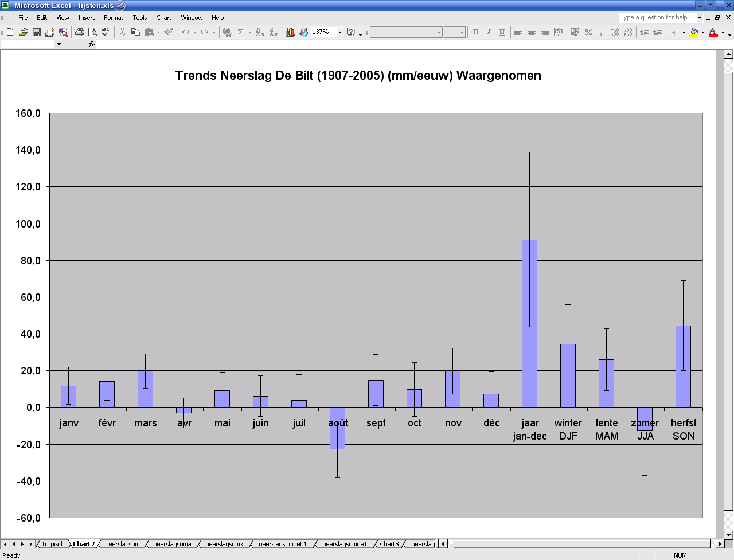
Task: Open the Name Box dropdown arrow
Action: [58, 44]
